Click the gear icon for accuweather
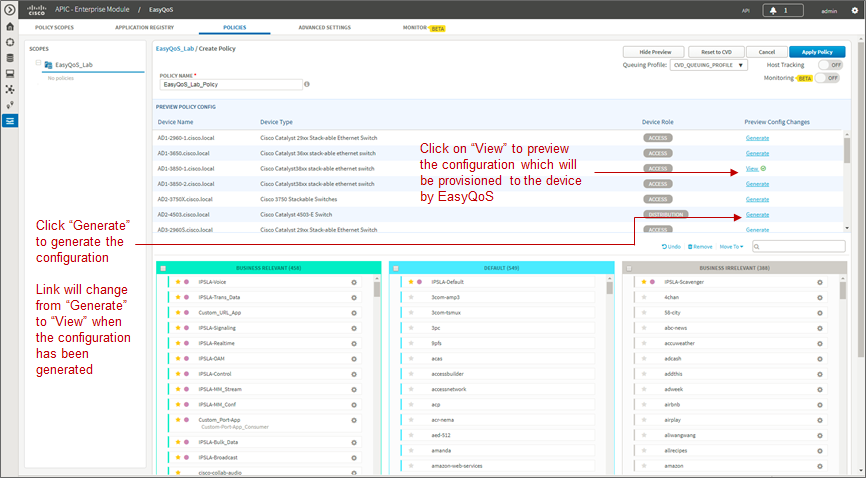This screenshot has width=866, height=478. [x=820, y=344]
